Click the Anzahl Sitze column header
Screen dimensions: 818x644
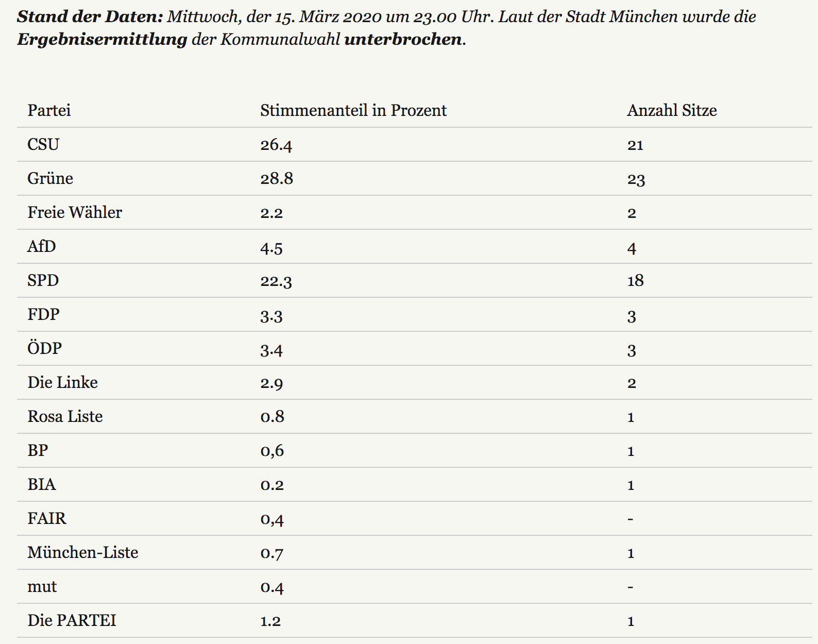pos(672,110)
